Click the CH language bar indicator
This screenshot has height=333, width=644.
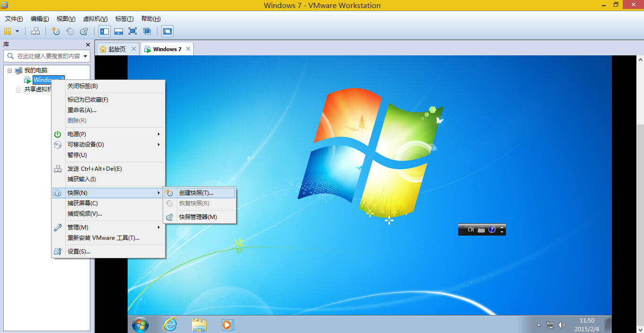[x=470, y=230]
